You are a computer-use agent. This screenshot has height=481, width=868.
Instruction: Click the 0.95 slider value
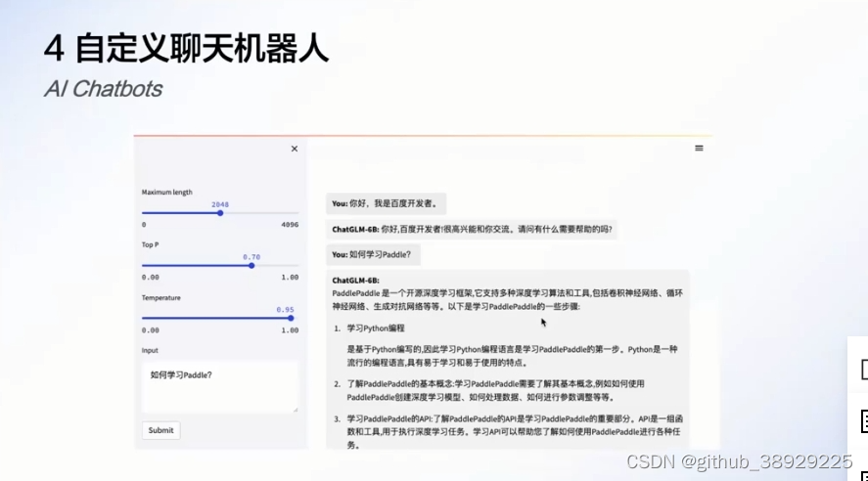285,309
